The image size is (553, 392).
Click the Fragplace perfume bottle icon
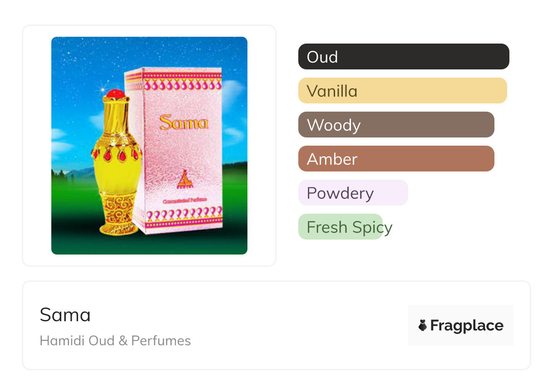tap(423, 325)
